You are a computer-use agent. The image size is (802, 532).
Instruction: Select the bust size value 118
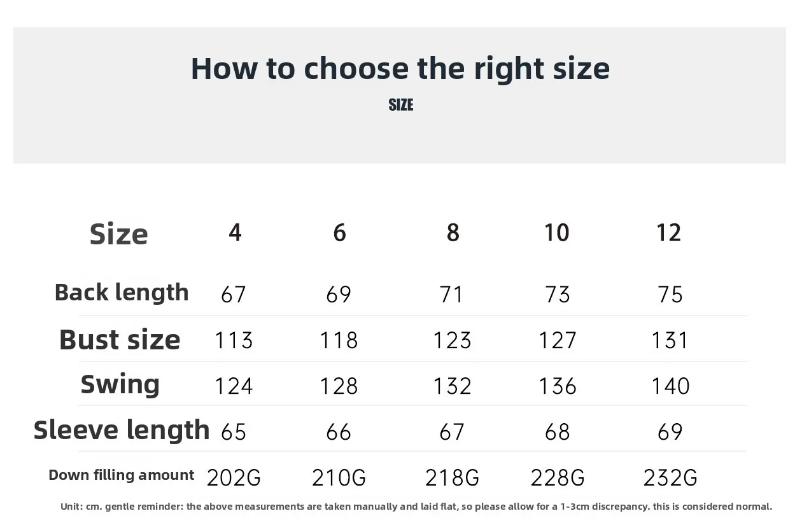click(x=339, y=340)
